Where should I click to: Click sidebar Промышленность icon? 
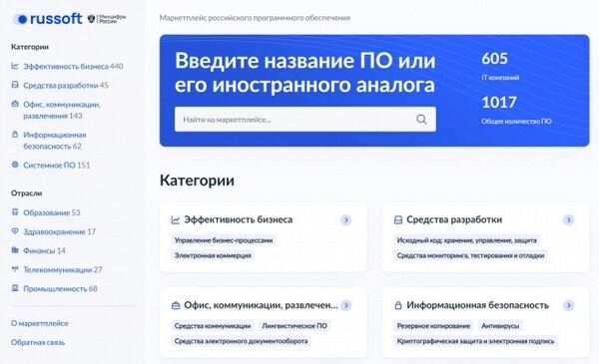tap(15, 288)
